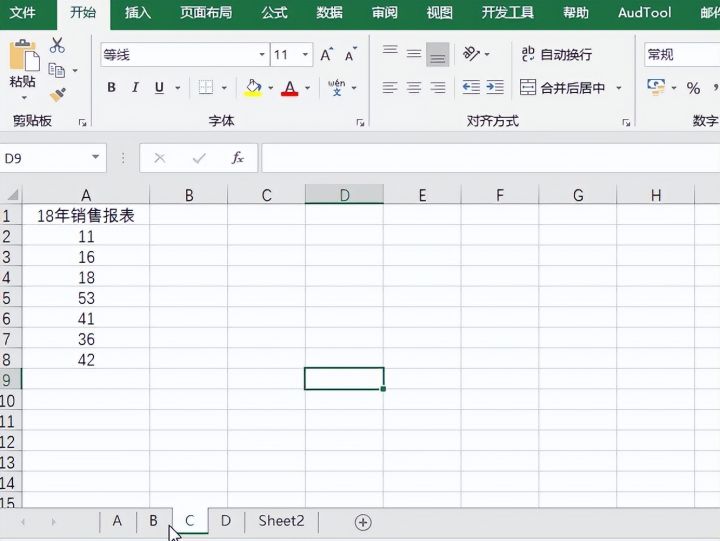
Task: Expand the 粘贴 paste options arrow
Action: click(x=24, y=98)
